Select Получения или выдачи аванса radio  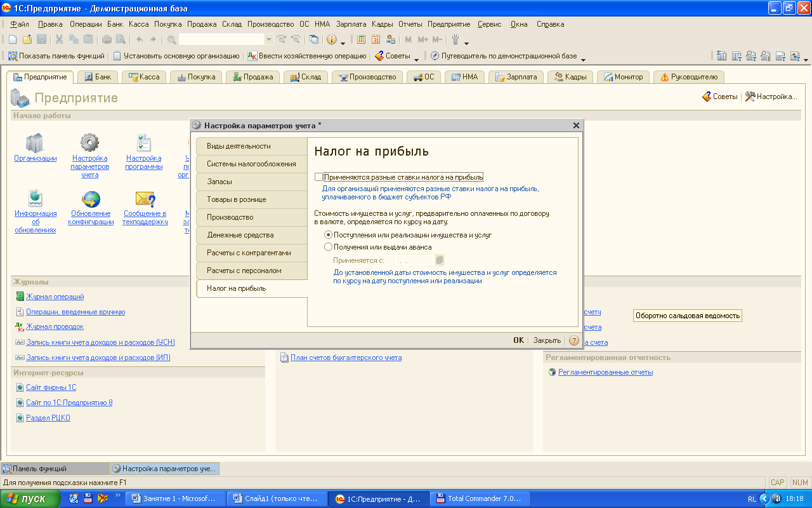pos(328,247)
